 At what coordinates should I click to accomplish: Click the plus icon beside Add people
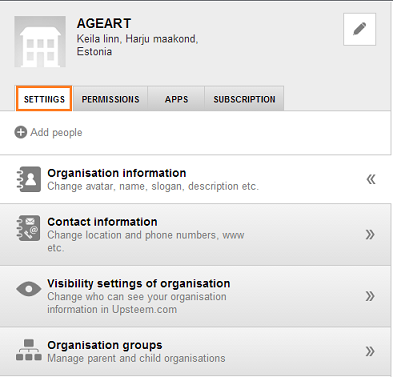(x=20, y=132)
